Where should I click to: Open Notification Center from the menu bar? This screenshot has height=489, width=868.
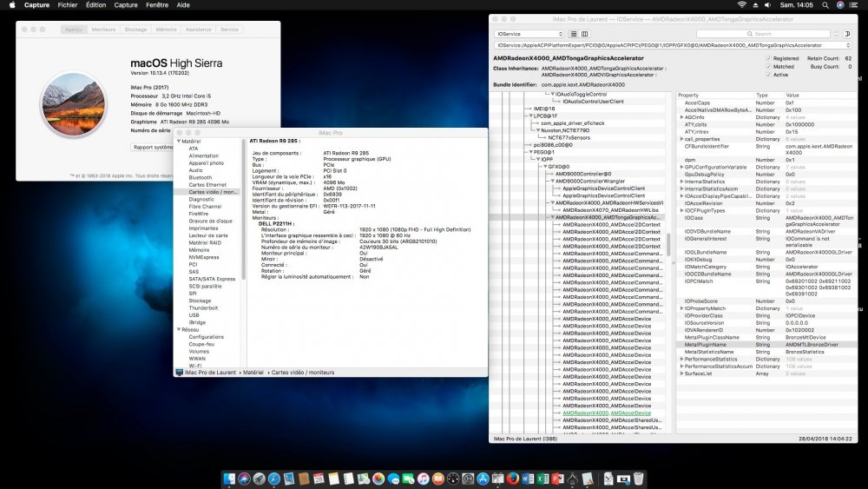854,5
